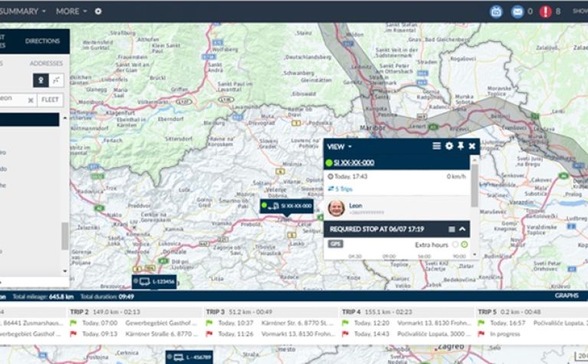The height and width of the screenshot is (364, 588).
Task: Open vehicle popup settings gear
Action: pos(449,146)
